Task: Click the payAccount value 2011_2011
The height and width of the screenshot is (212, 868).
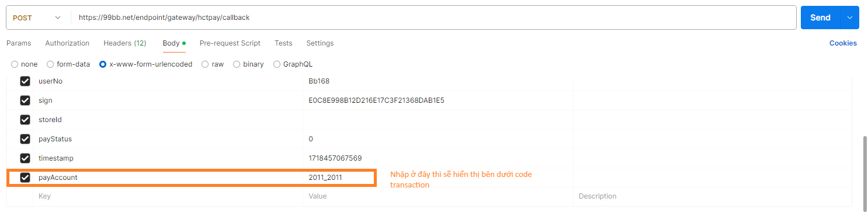Action: tap(325, 178)
